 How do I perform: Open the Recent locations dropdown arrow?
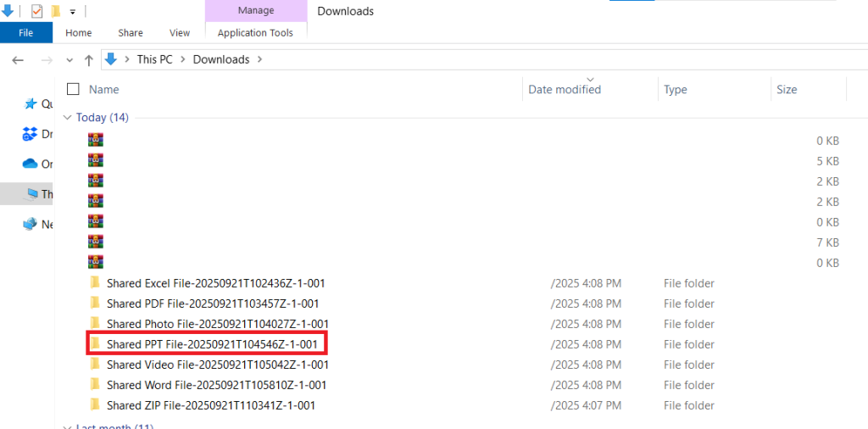click(68, 60)
